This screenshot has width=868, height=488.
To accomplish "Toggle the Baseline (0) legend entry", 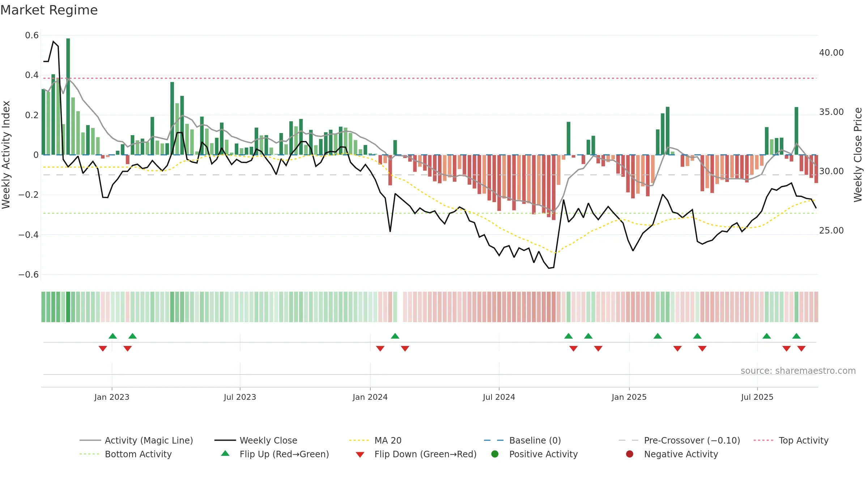I will 522,440.
